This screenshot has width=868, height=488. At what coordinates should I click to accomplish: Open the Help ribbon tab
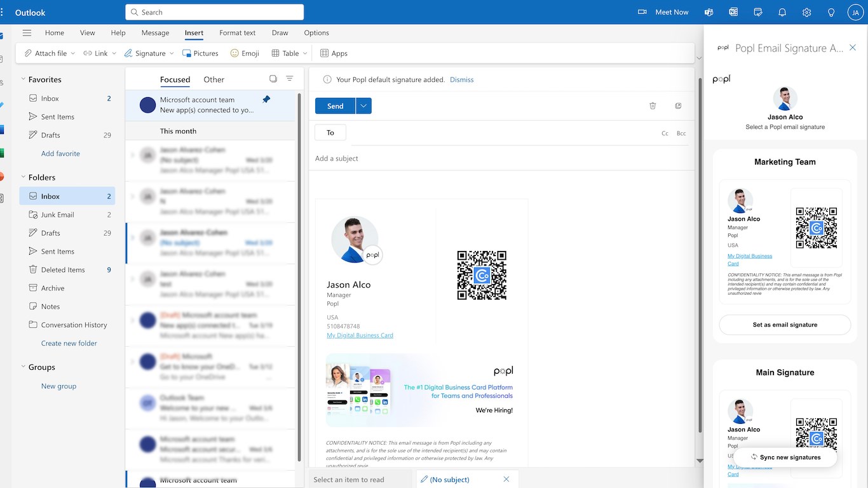click(118, 33)
